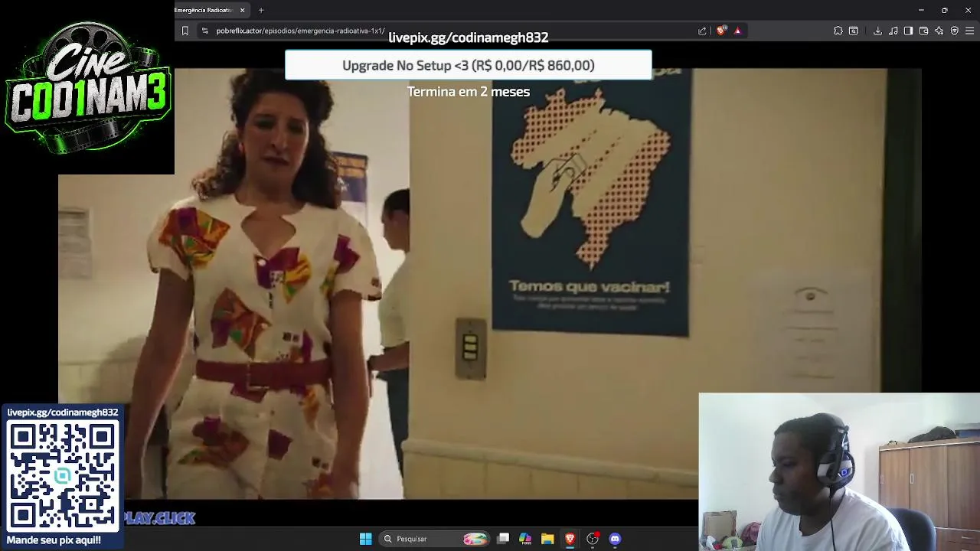Click the toolbar icon right of extensions
The image size is (980, 551).
tap(854, 31)
